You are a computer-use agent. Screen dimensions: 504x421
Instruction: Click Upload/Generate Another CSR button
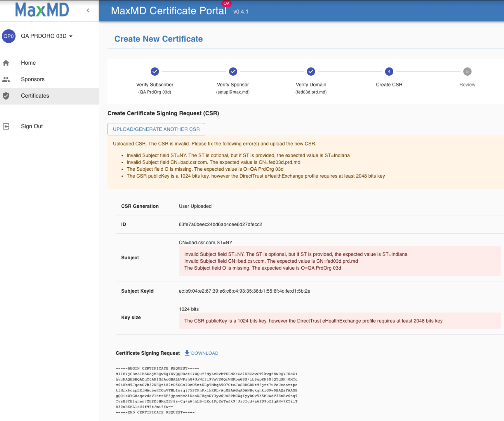[x=156, y=129]
